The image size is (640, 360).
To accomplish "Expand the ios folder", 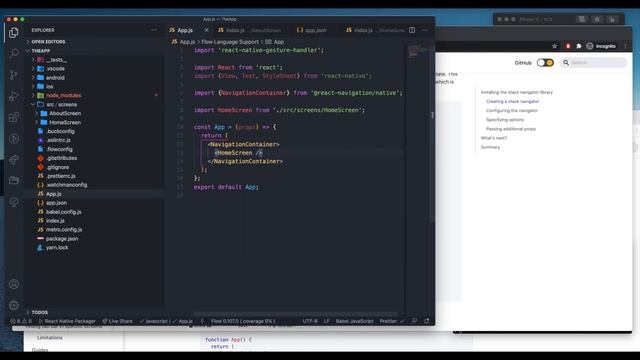I will pos(49,87).
